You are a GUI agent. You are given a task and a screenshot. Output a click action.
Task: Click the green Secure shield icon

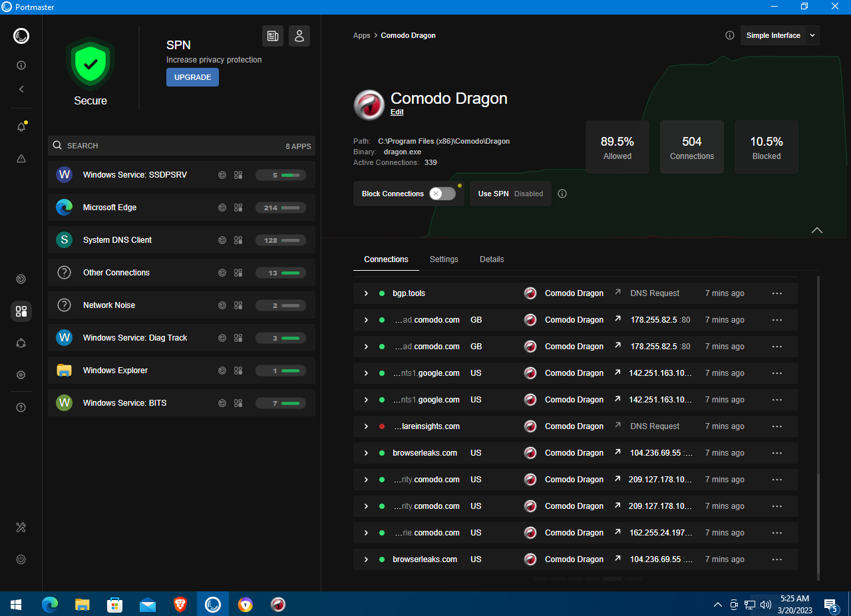pos(90,64)
